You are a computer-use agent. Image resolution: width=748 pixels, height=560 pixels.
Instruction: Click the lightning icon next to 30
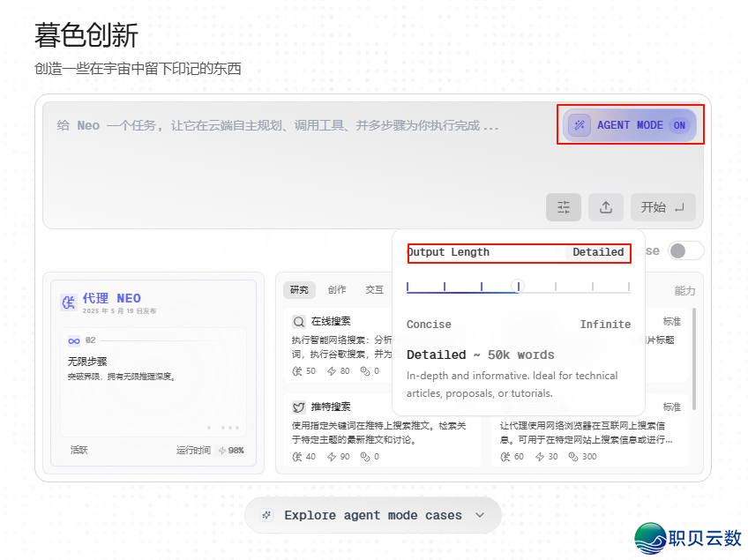coord(540,457)
